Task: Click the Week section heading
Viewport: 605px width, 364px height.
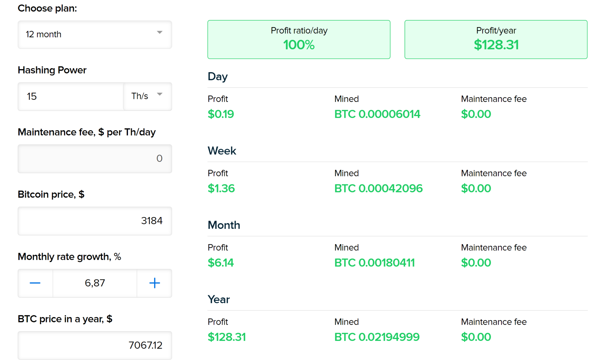Action: click(222, 151)
